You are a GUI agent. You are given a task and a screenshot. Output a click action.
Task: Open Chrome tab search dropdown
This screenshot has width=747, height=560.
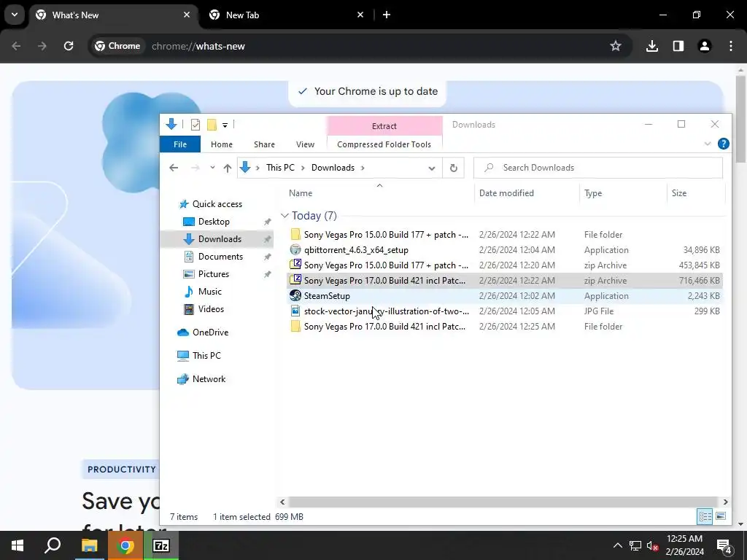click(x=15, y=15)
